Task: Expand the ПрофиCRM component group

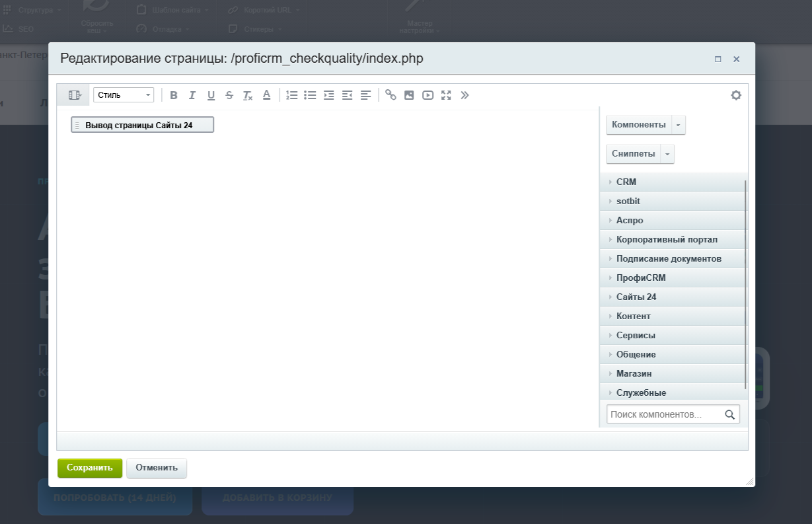Action: [x=672, y=278]
